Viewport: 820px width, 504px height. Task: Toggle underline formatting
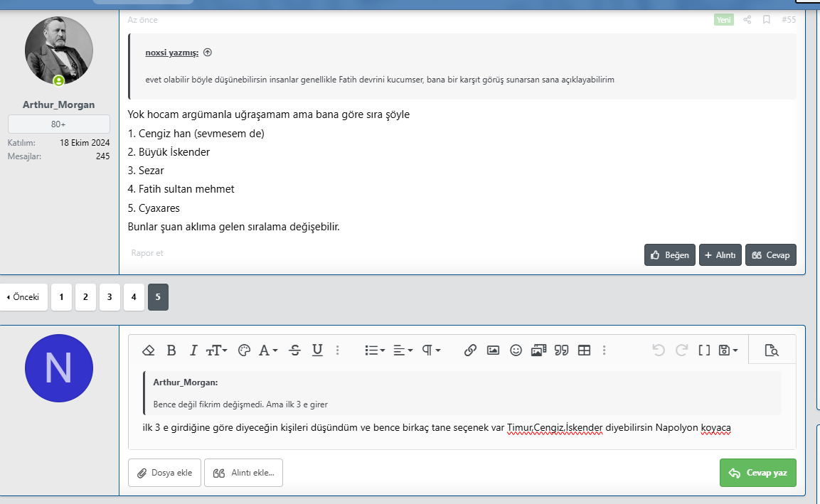317,350
